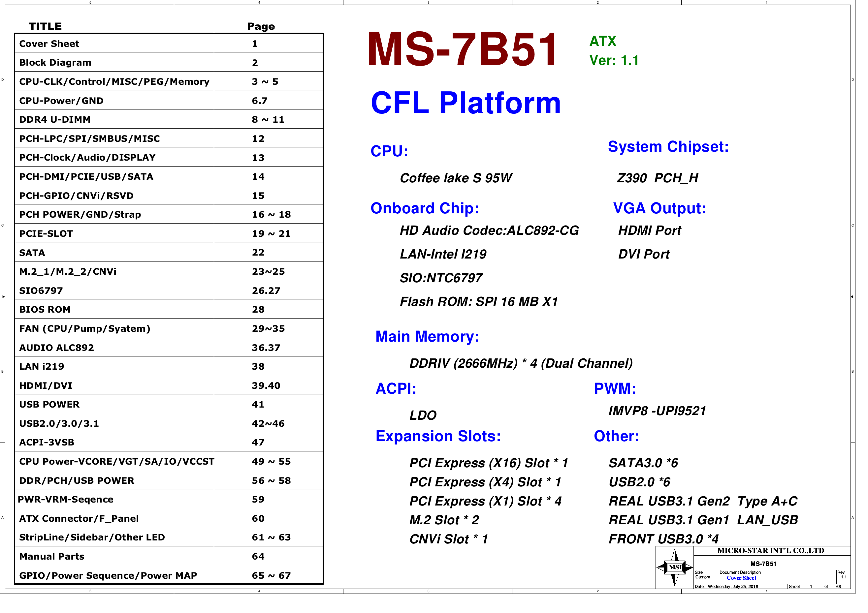Select the 'LAN-Intel I219' line

[x=443, y=254]
